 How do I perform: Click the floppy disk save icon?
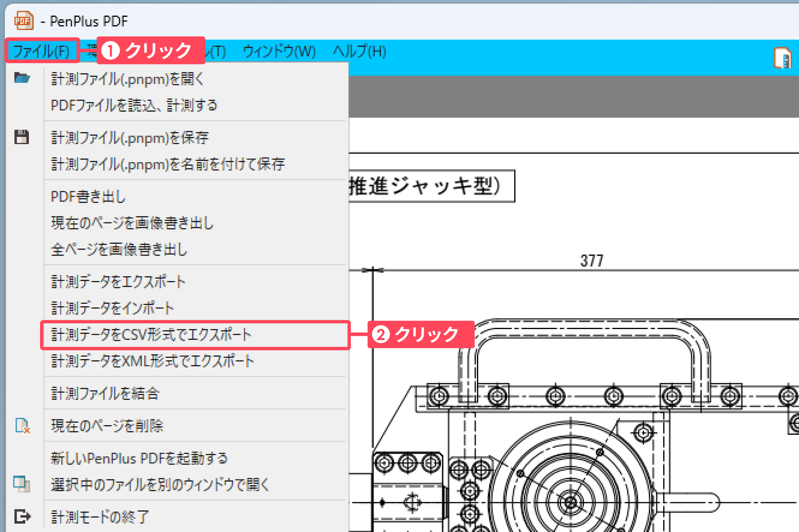pos(22,137)
